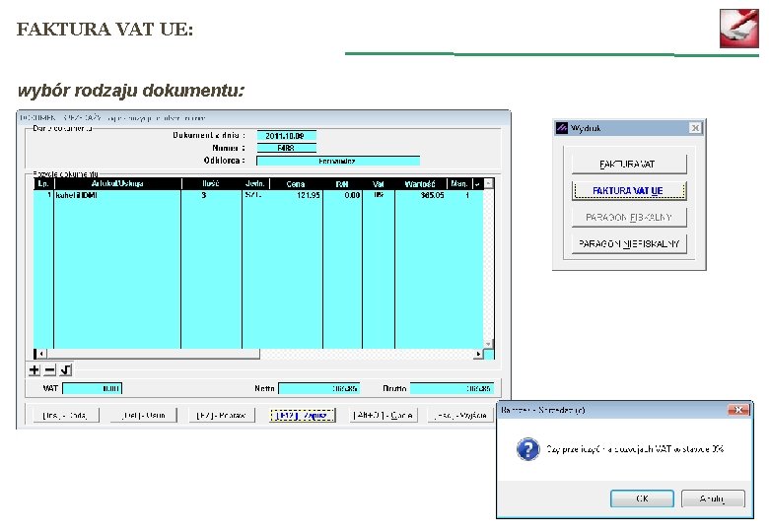Click the VAT total field
The width and height of the screenshot is (769, 532).
point(93,388)
